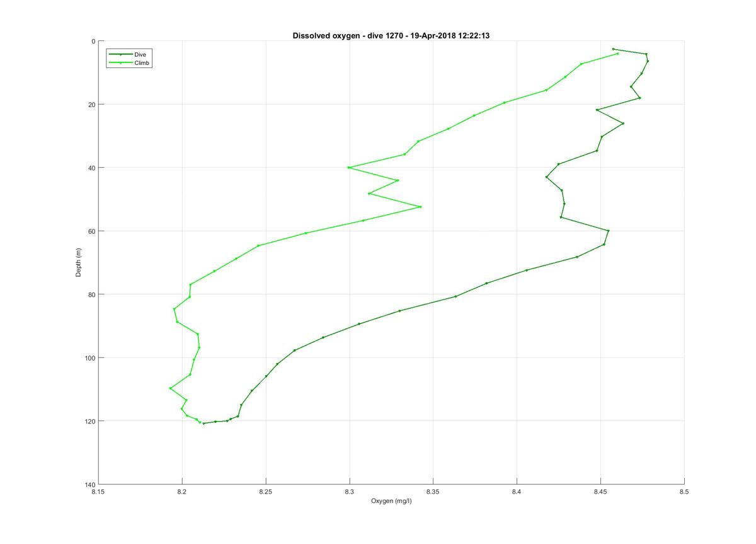Viewport: 756px width, 544px height.
Task: Click the Dive data point at 60 m depth
Action: tap(608, 231)
